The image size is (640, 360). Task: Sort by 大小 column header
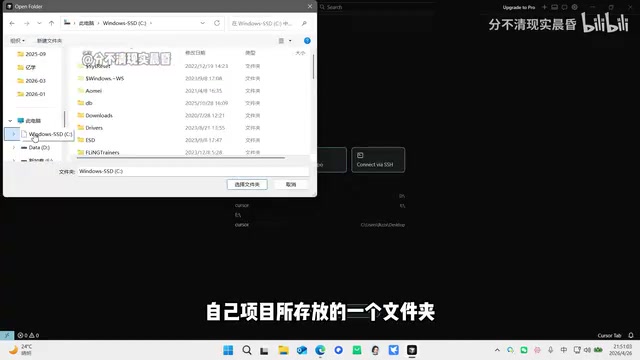tap(300, 53)
